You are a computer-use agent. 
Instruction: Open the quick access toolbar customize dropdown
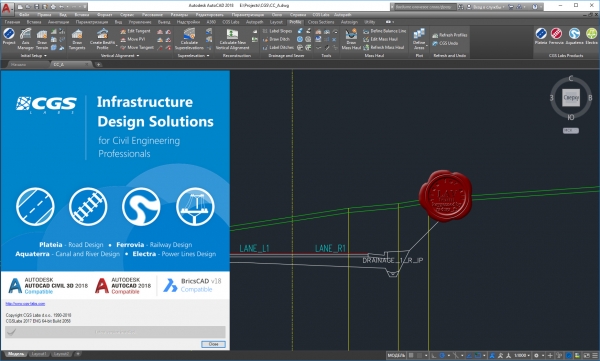pyautogui.click(x=85, y=7)
